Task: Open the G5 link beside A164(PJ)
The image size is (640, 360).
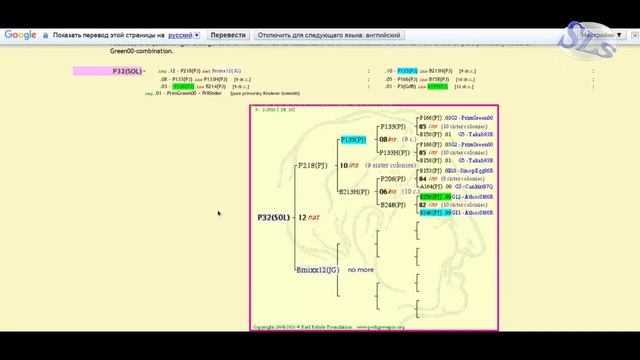Action: click(x=474, y=187)
